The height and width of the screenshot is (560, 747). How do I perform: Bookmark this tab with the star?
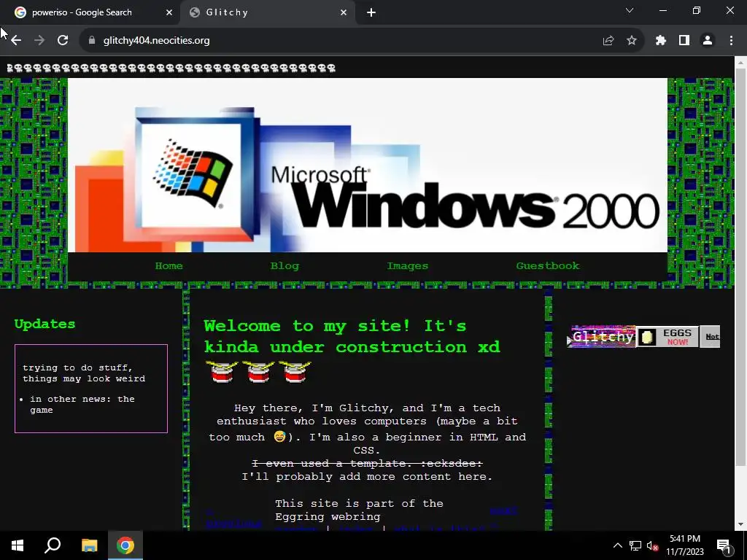tap(632, 41)
